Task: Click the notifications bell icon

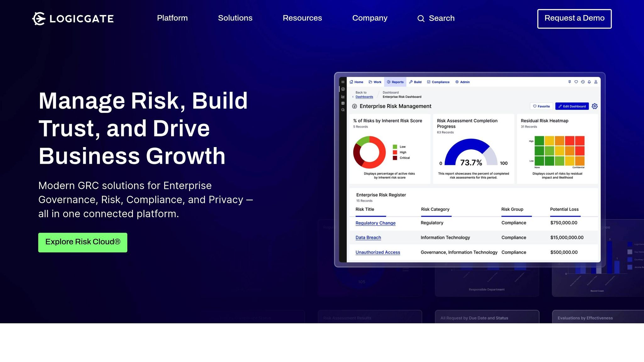Action: tap(589, 82)
